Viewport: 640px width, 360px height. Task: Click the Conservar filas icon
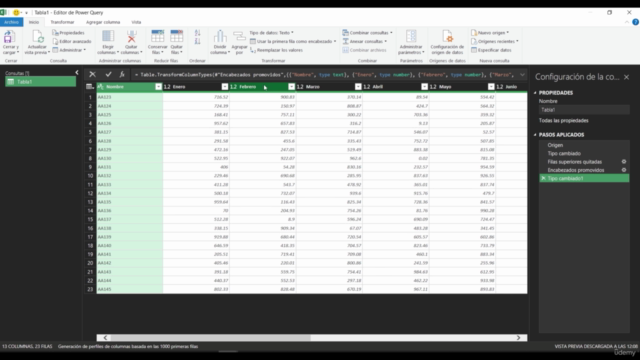pyautogui.click(x=158, y=36)
